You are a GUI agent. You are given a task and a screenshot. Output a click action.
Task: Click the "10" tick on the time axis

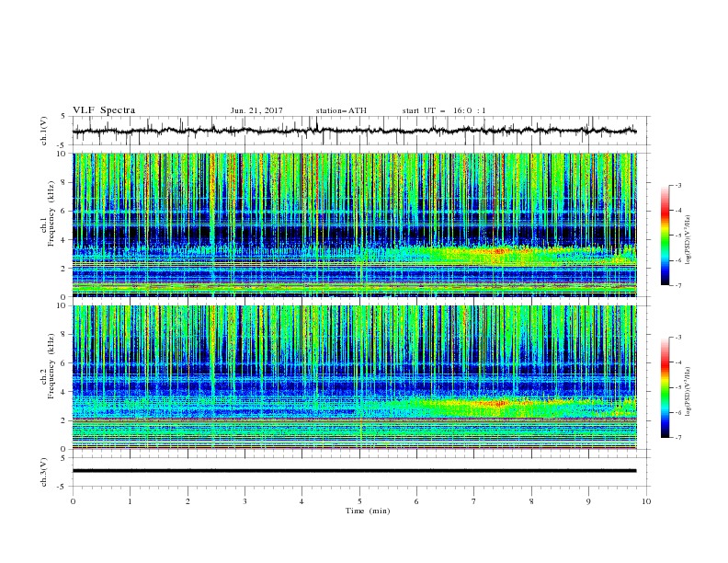pos(646,501)
